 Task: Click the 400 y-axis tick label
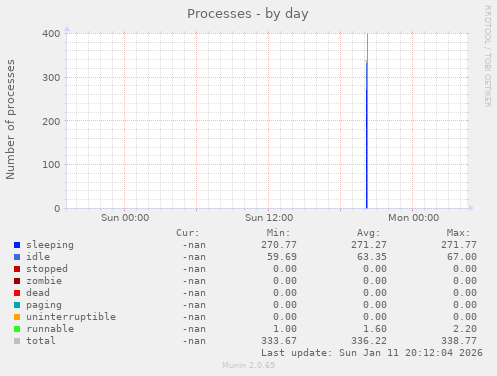[x=51, y=34]
